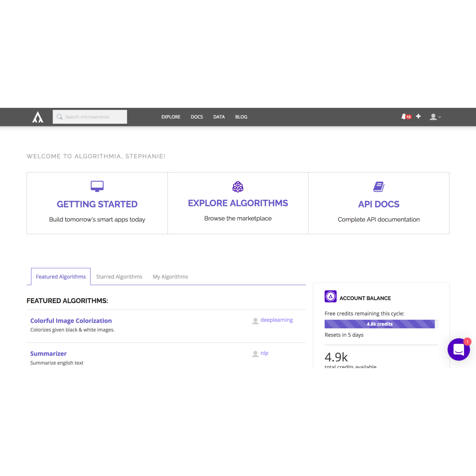Click the Explore Algorithms cube icon
This screenshot has height=476, width=476.
click(238, 187)
